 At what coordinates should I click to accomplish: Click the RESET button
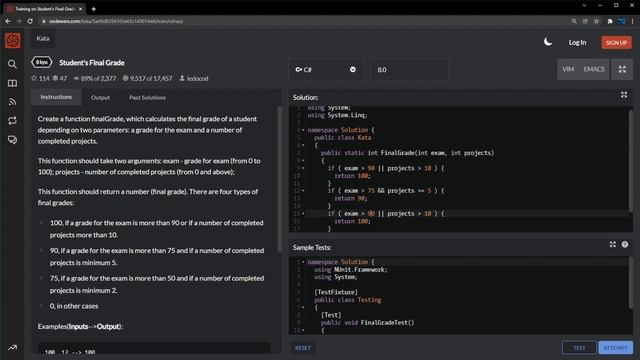point(302,348)
